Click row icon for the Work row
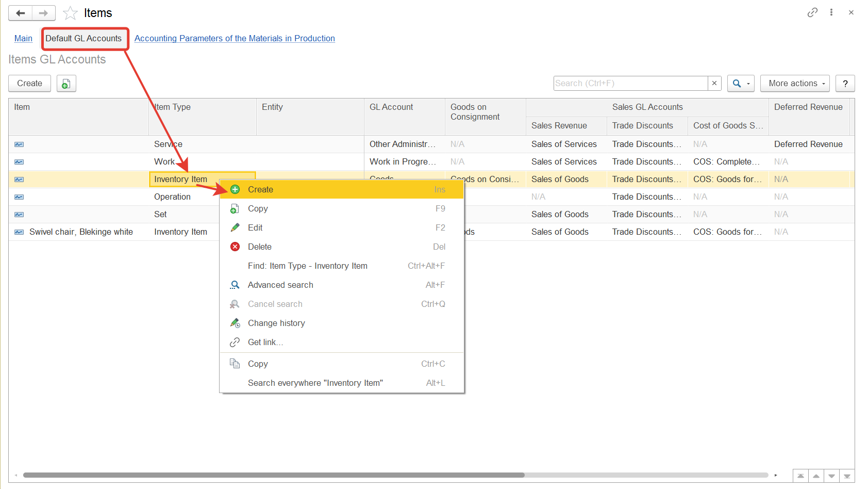This screenshot has height=489, width=868. coord(19,162)
